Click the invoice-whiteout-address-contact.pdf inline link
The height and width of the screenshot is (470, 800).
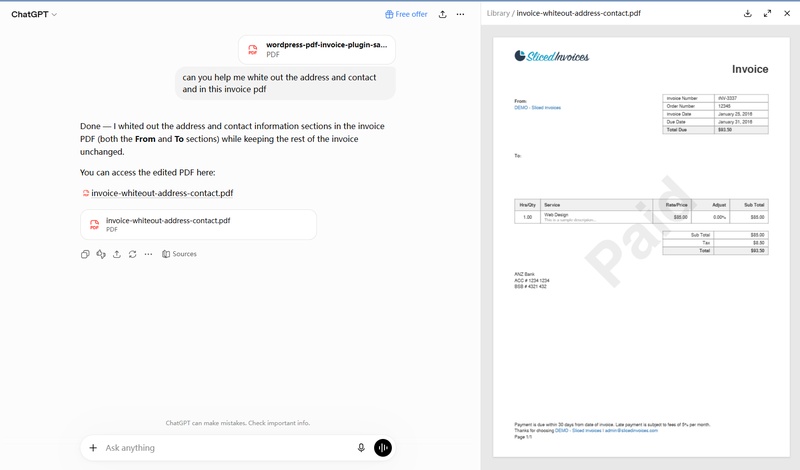[x=162, y=193]
